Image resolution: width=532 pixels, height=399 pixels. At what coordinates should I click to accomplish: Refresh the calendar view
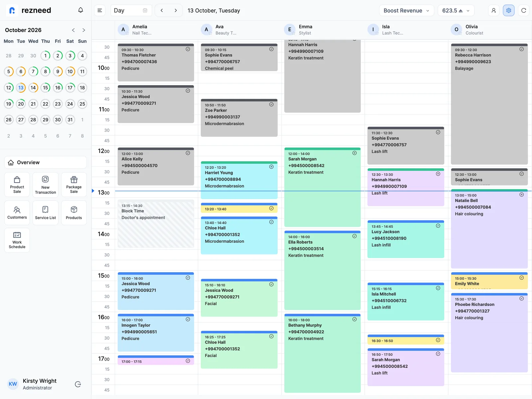pos(523,10)
